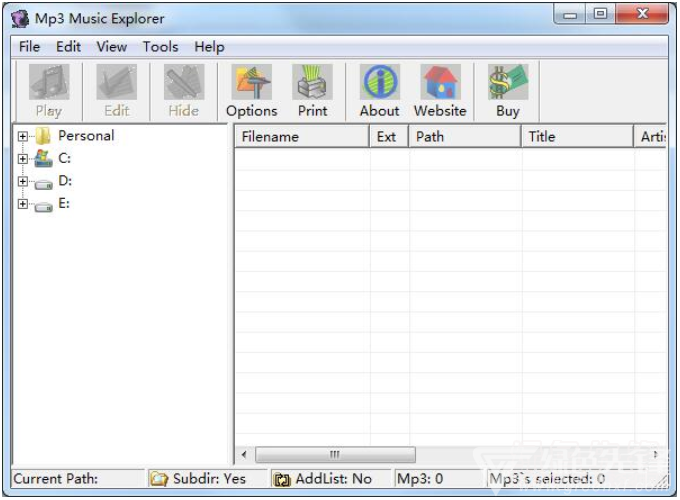Sort by the Title column header

577,137
